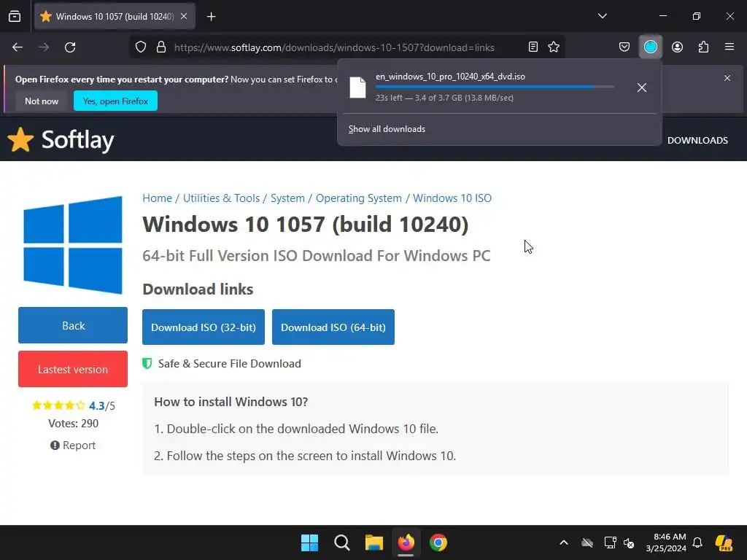
Task: Click Download ISO (32-bit) button
Action: coord(204,327)
